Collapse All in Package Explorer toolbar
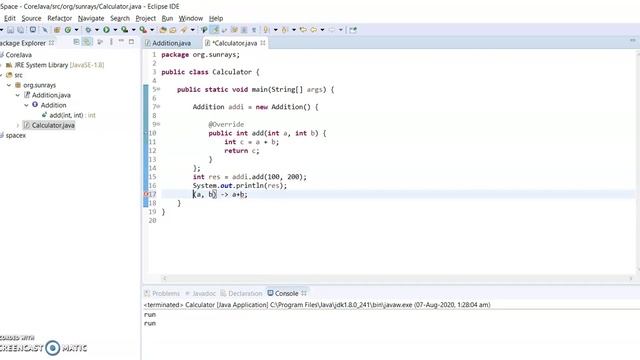 [x=76, y=42]
